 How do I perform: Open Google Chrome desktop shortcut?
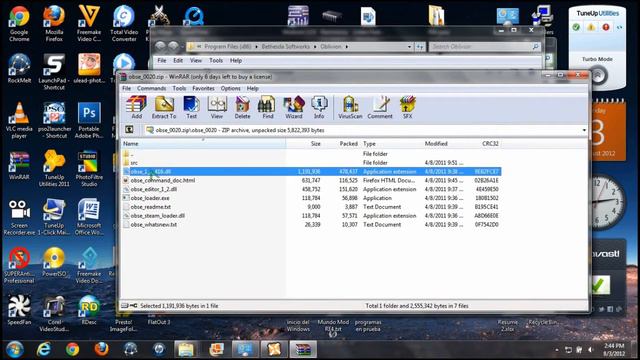[x=19, y=24]
